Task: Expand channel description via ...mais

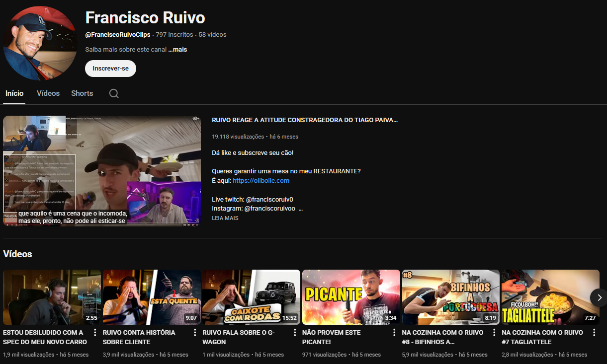Action: [x=177, y=49]
